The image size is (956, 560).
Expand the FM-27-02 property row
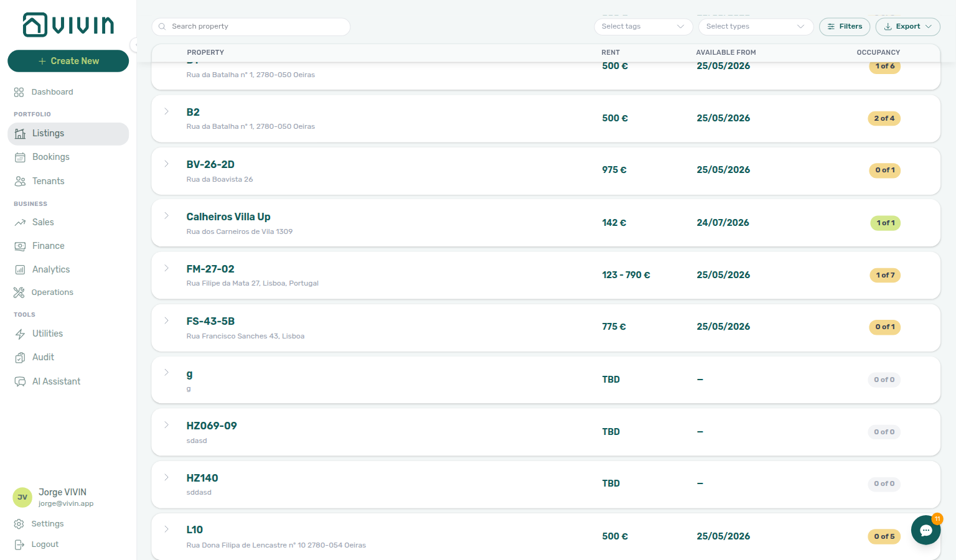tap(167, 268)
